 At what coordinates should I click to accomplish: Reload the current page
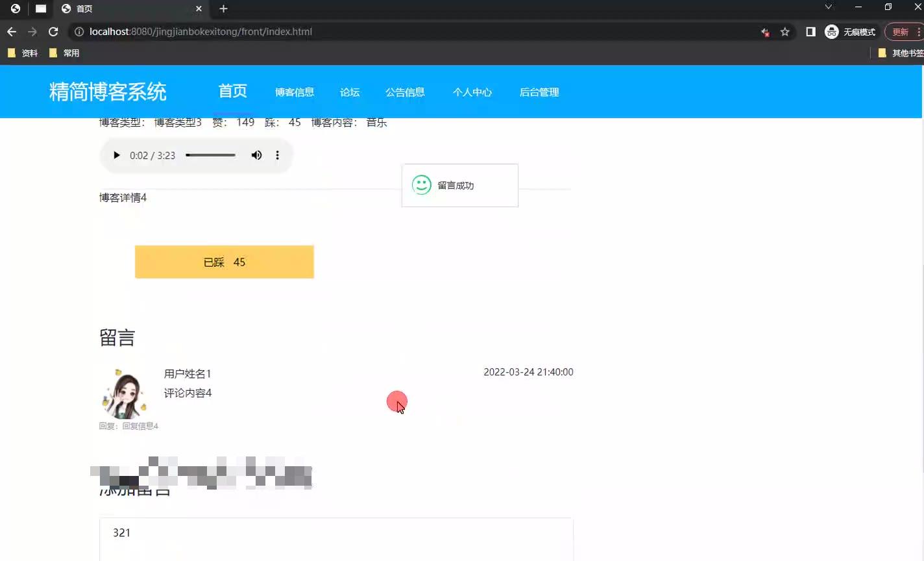(53, 31)
